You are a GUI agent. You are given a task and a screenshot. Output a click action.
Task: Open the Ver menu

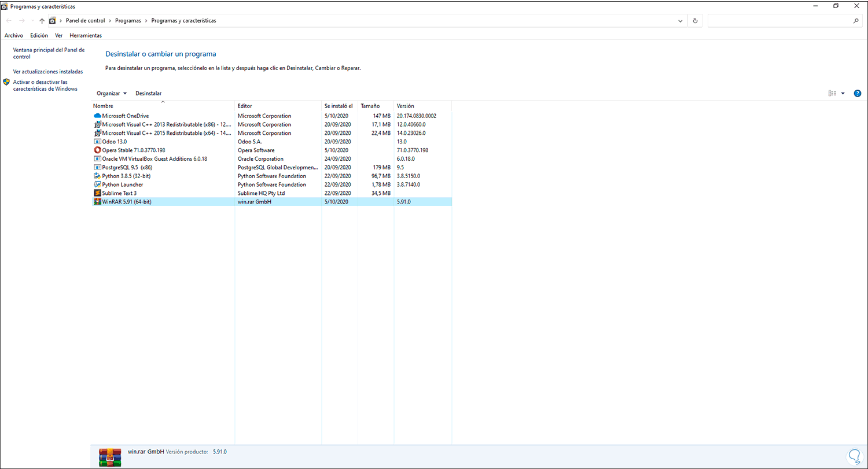[x=59, y=35]
